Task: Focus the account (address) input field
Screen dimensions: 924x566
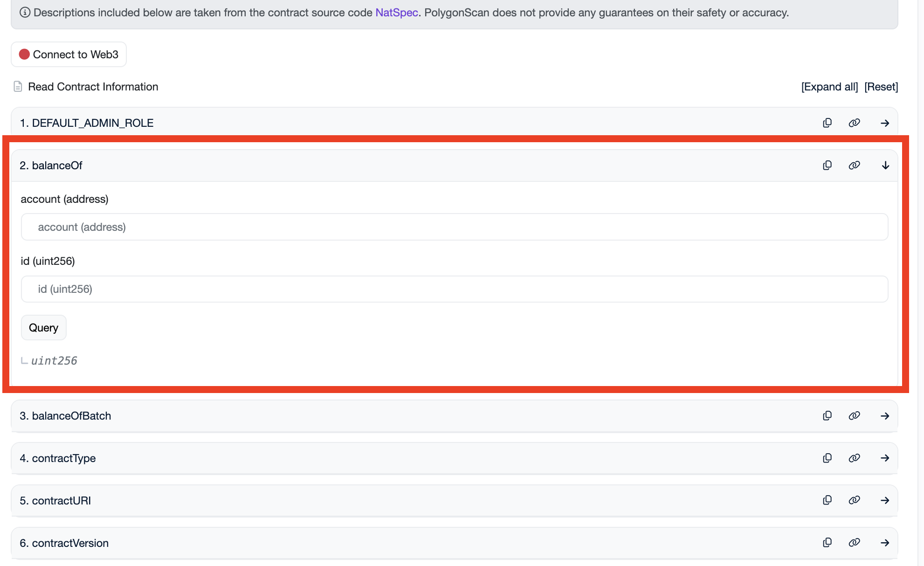Action: 454,227
